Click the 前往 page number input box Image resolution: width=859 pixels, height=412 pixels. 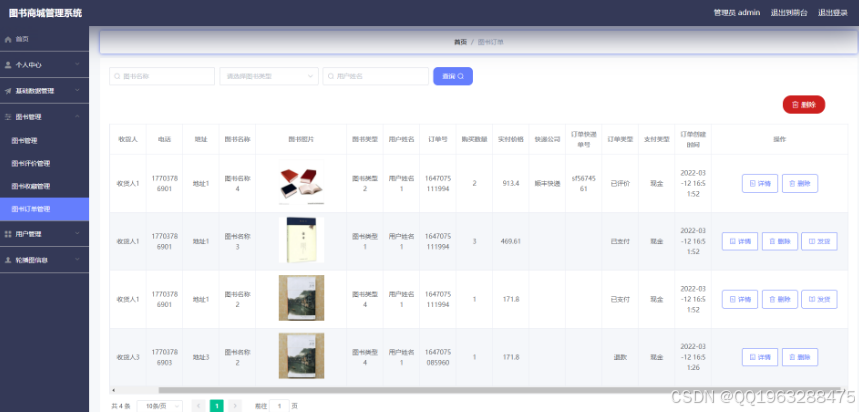279,406
